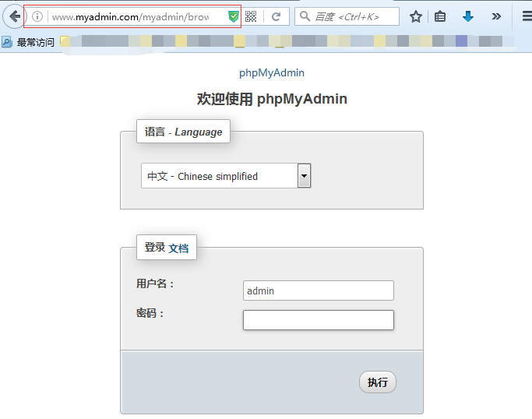Open the bookmarks list icon
The height and width of the screenshot is (419, 532).
coord(440,16)
